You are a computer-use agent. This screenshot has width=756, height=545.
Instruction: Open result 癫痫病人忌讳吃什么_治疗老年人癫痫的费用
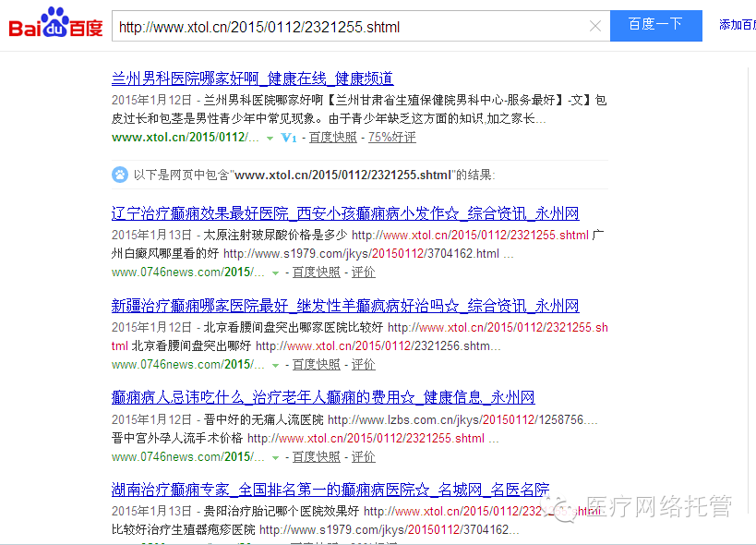tap(323, 398)
